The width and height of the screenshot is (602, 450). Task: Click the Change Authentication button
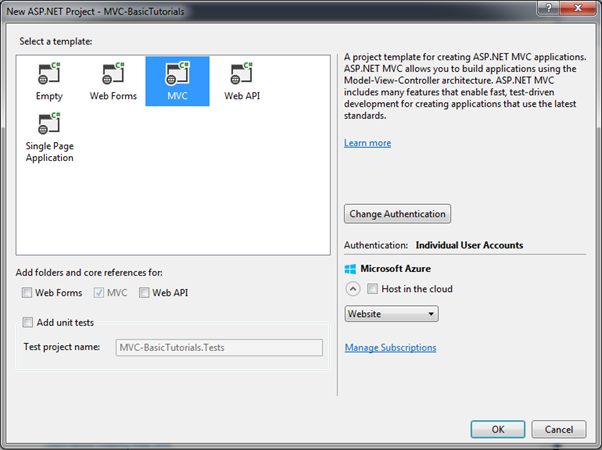[x=397, y=214]
